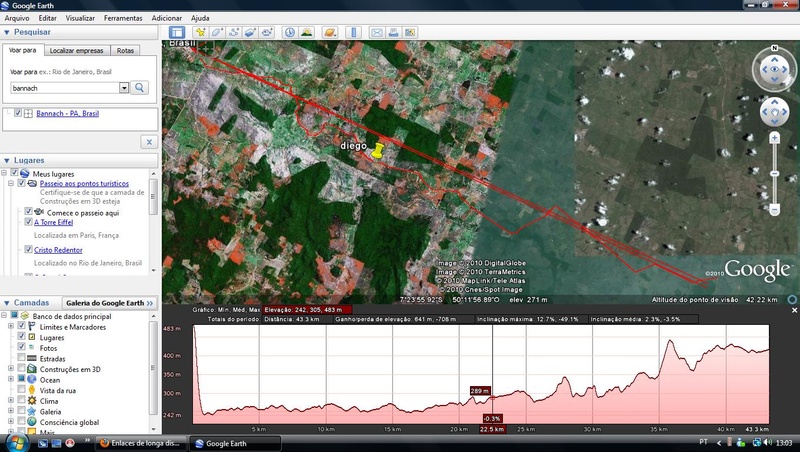Open the Galeria do Google Earth button
The image size is (800, 452).
pyautogui.click(x=109, y=303)
